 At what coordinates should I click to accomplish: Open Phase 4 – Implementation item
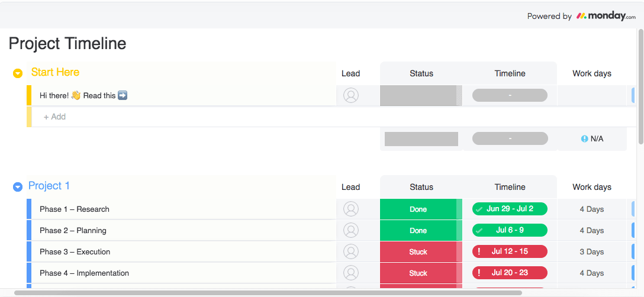pyautogui.click(x=84, y=273)
